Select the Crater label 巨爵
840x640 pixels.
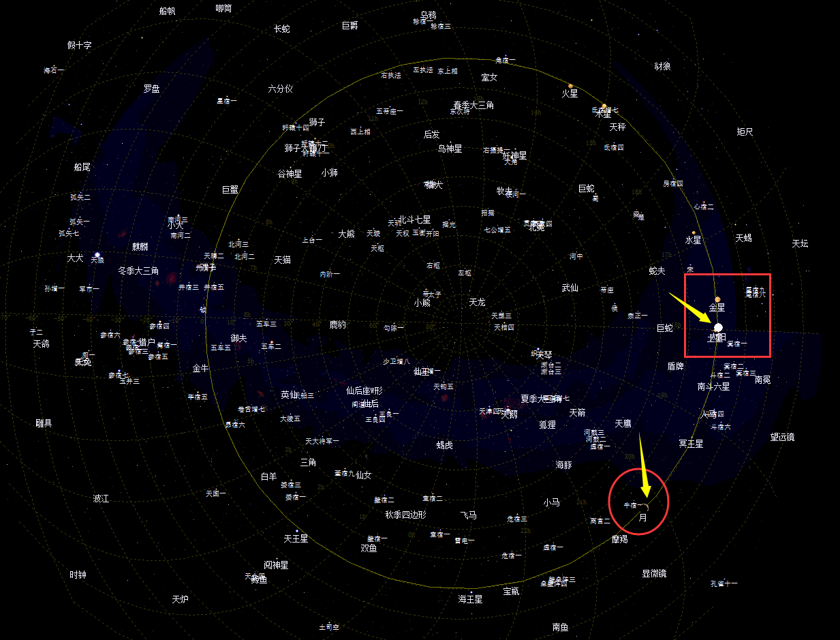click(x=349, y=25)
